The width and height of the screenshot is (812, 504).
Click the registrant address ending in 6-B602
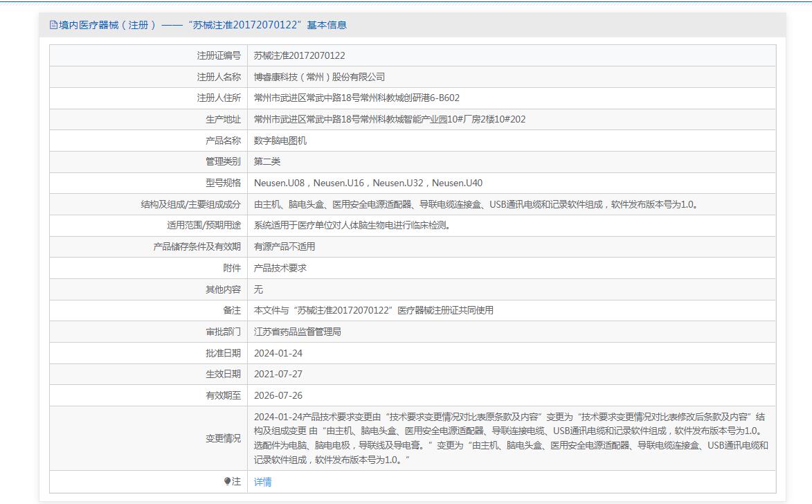(357, 98)
